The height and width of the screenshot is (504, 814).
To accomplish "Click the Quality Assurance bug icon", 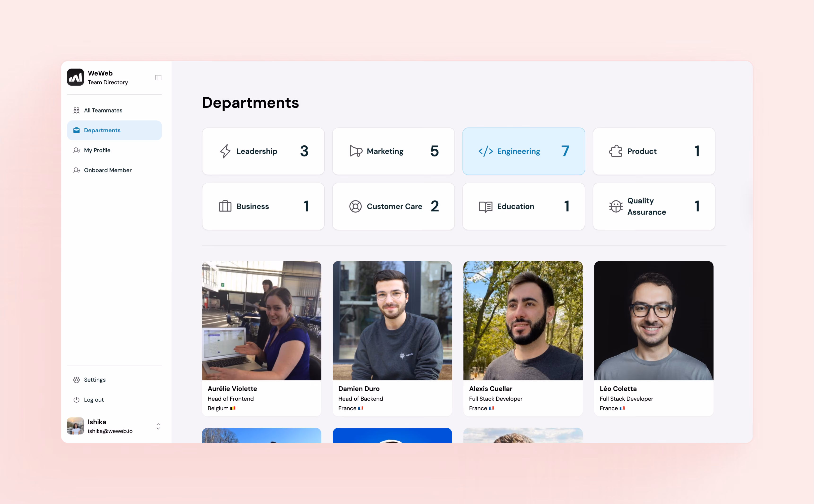I will click(x=616, y=206).
